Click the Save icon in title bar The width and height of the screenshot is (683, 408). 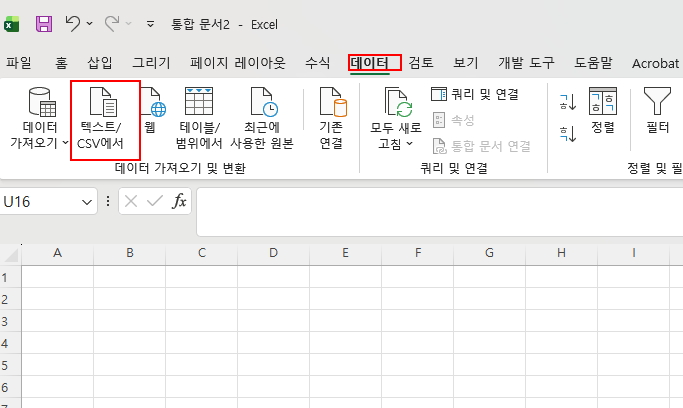[x=44, y=22]
